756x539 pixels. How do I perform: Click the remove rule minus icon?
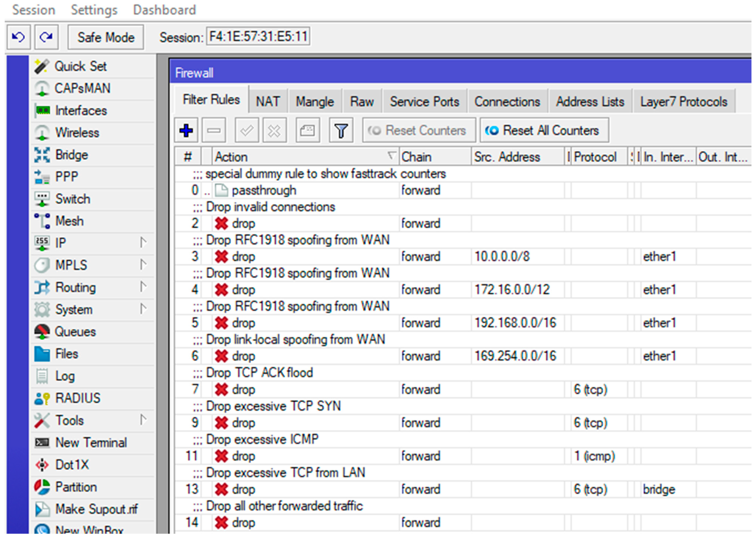pos(214,130)
